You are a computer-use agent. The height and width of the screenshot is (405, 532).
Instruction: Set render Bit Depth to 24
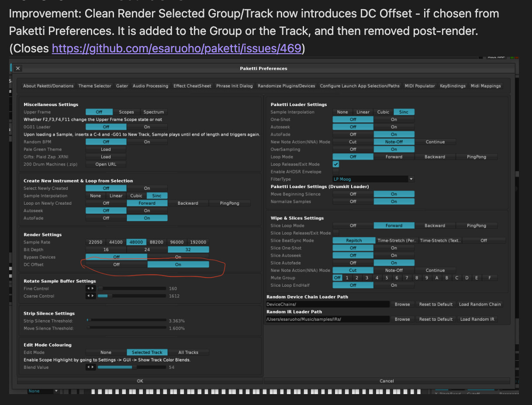tap(147, 250)
